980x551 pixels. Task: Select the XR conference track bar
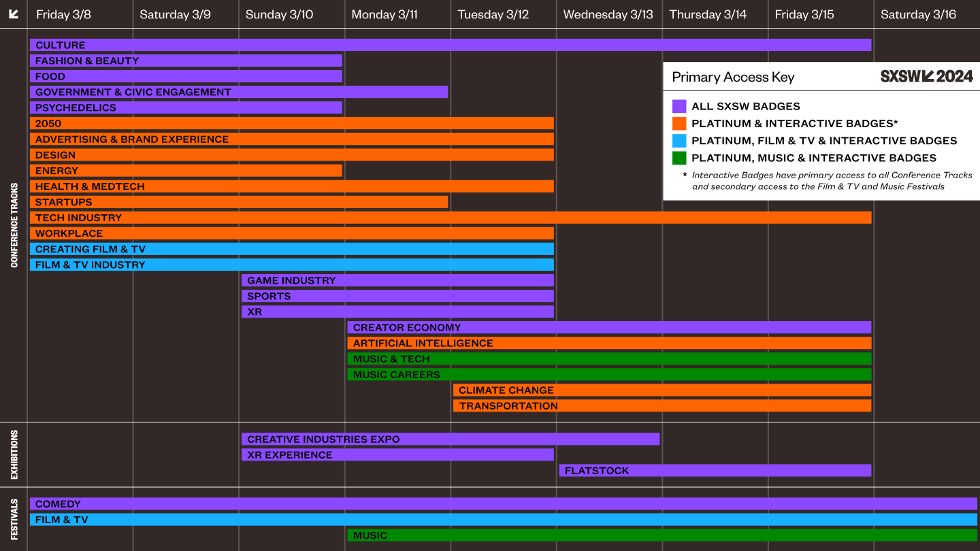pos(397,312)
